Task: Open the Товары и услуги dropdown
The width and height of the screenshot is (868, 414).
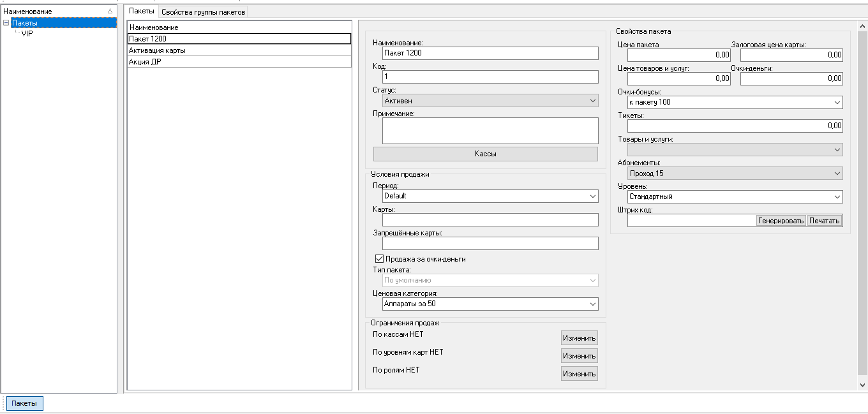Action: [x=735, y=149]
